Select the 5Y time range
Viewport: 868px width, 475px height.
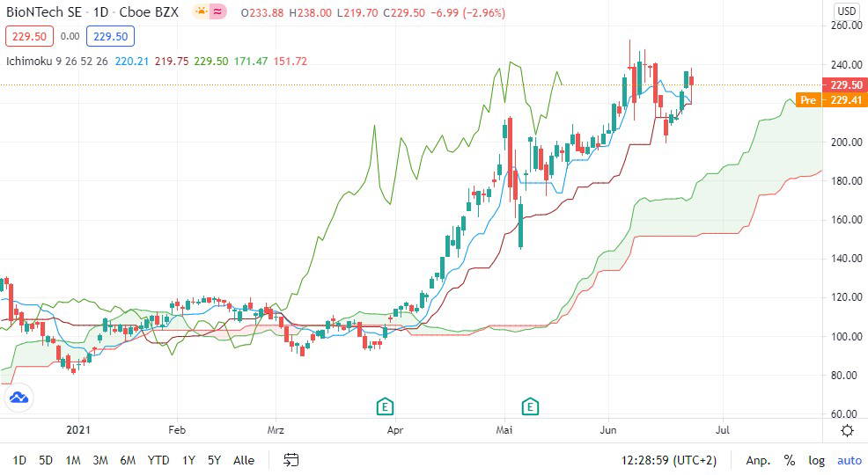pos(214,460)
